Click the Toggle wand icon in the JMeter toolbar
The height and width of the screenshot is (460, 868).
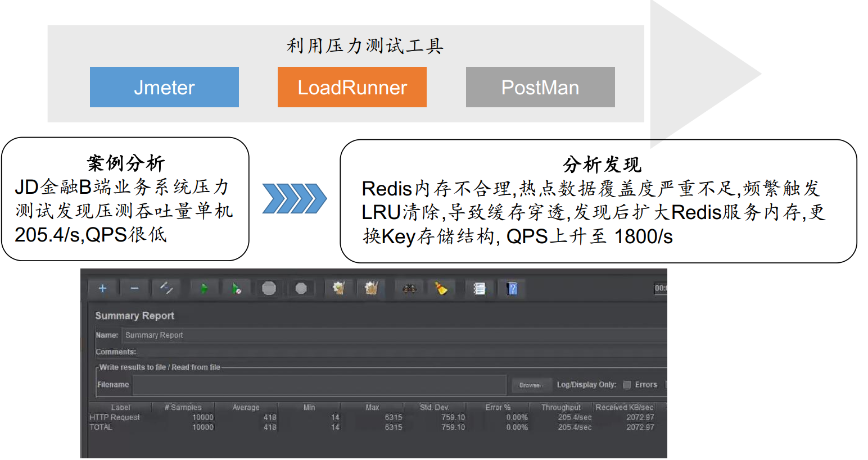[x=166, y=289]
